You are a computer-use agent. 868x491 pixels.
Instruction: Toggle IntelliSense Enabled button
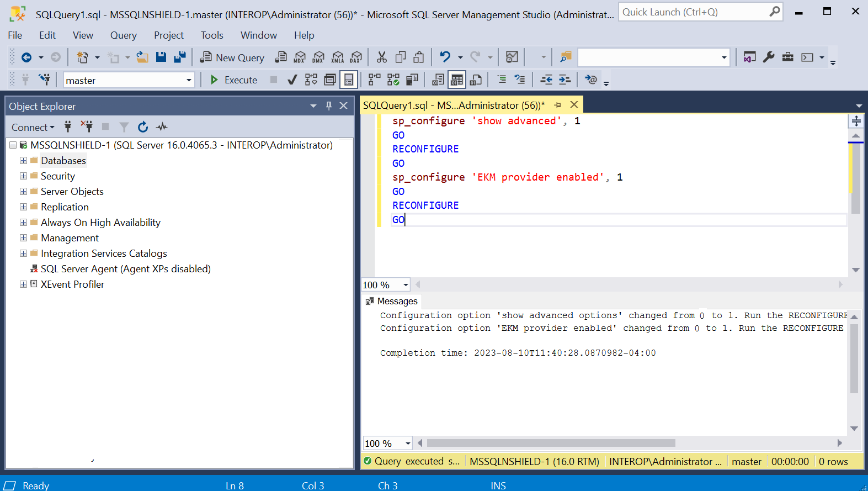349,80
